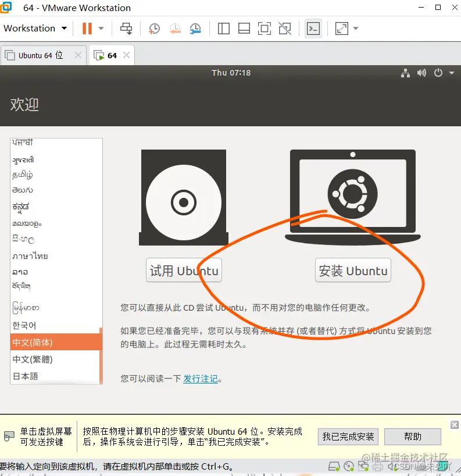Enter full screen mode icon
The height and width of the screenshot is (476, 461).
coord(265,29)
